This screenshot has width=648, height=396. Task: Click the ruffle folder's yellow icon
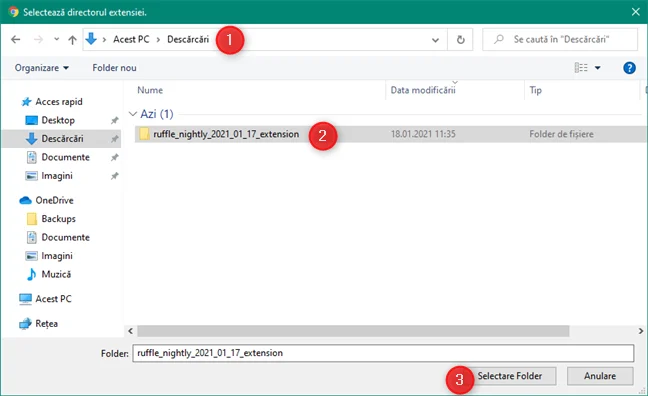click(x=144, y=134)
